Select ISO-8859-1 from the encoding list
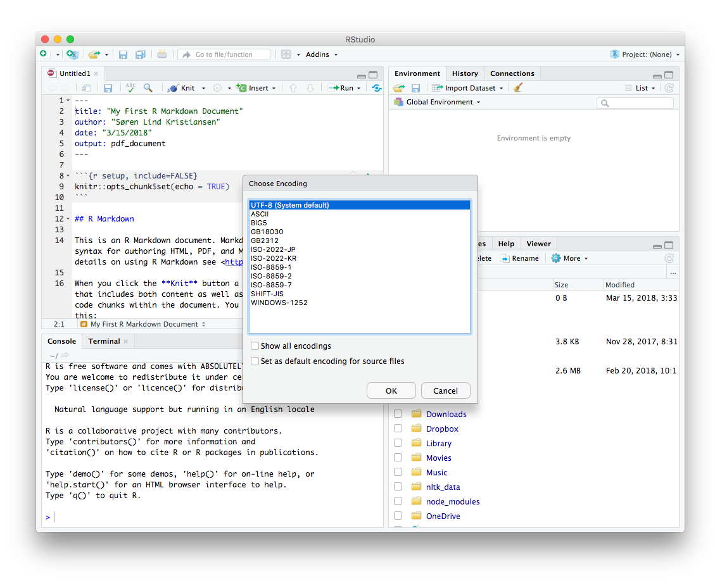The width and height of the screenshot is (715, 588). (x=272, y=266)
